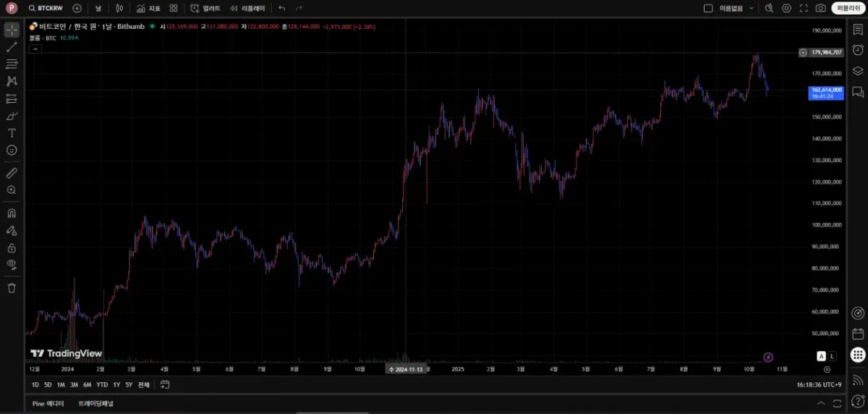
Task: Select the crosshair cursor tool
Action: [12, 30]
